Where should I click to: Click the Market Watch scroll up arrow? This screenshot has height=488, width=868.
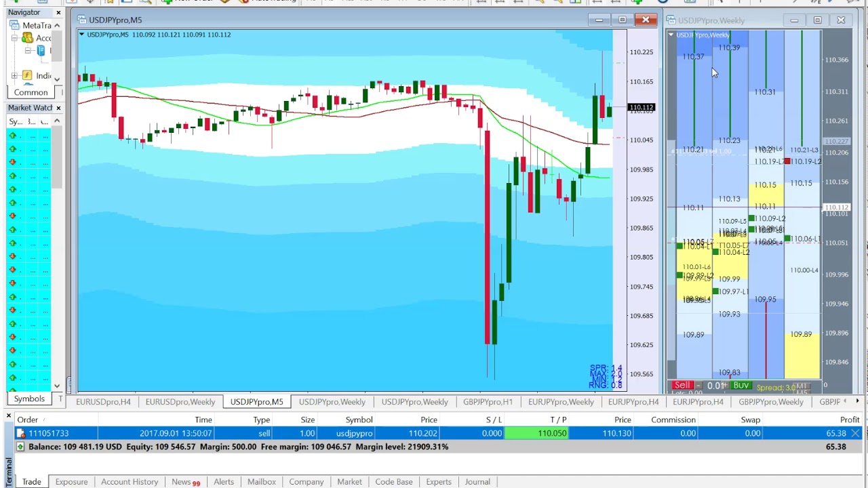pyautogui.click(x=57, y=121)
